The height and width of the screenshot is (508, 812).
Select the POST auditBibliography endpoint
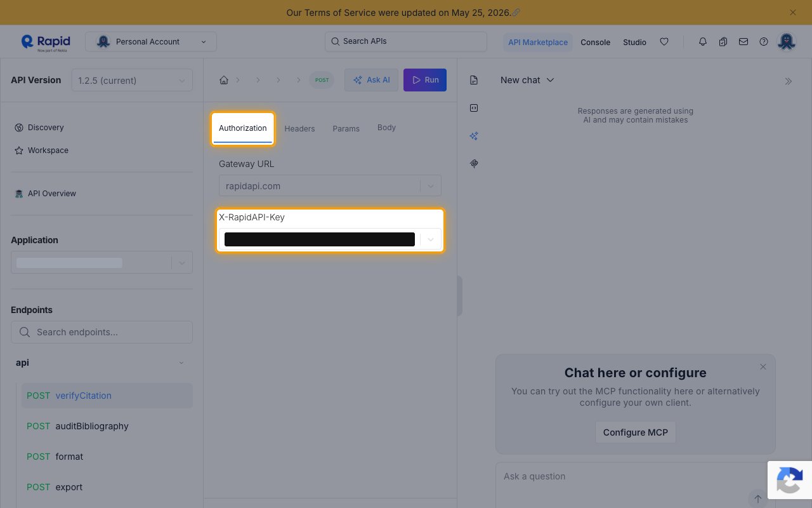pos(107,426)
